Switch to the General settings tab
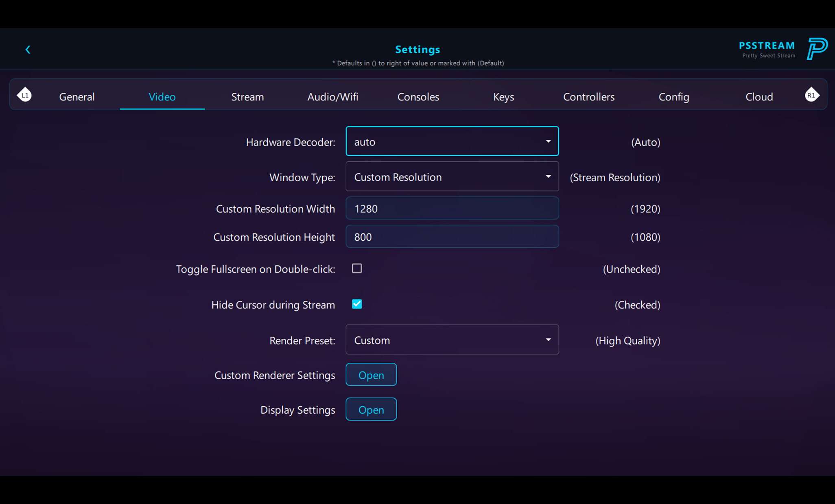 click(77, 97)
